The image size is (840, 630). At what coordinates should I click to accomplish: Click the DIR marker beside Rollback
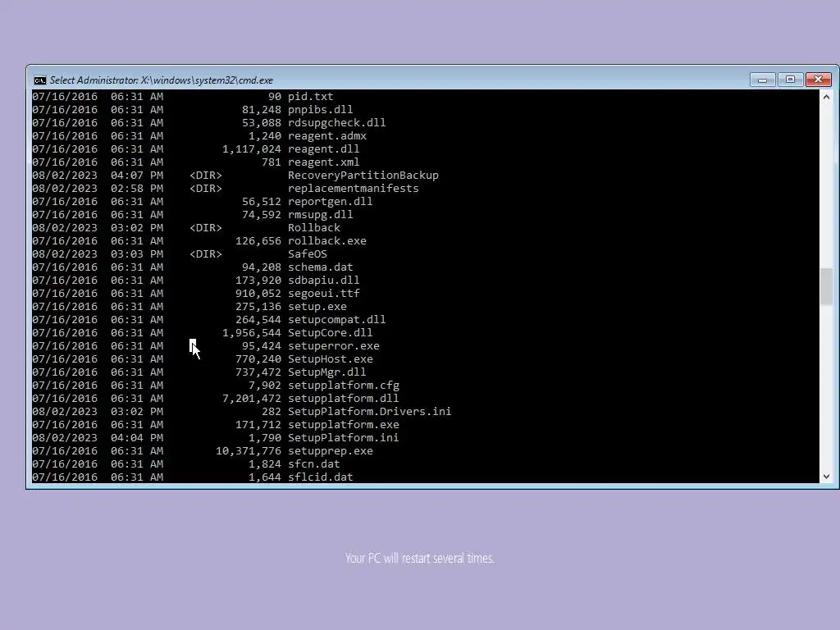click(x=206, y=228)
